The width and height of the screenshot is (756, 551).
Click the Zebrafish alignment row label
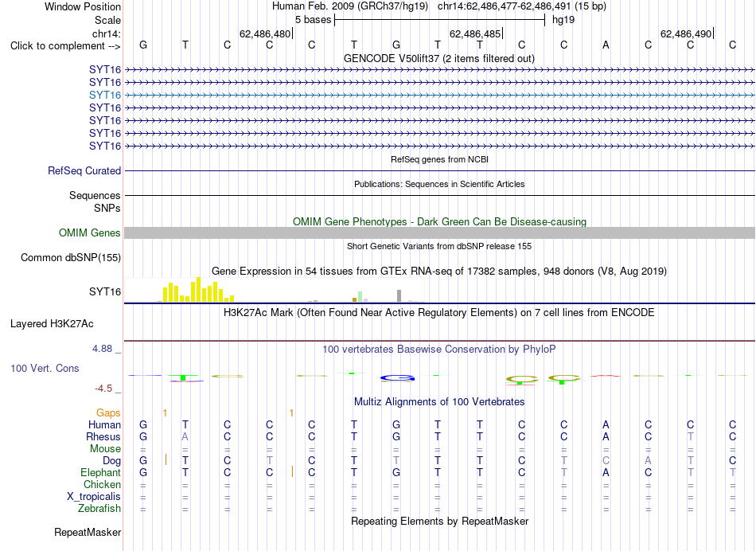tap(99, 509)
